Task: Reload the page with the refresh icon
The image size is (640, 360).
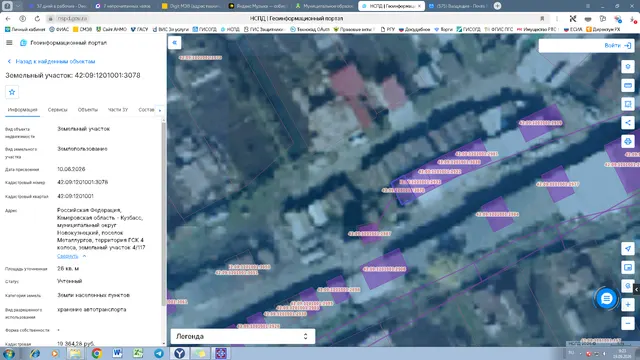Action: 37,18
